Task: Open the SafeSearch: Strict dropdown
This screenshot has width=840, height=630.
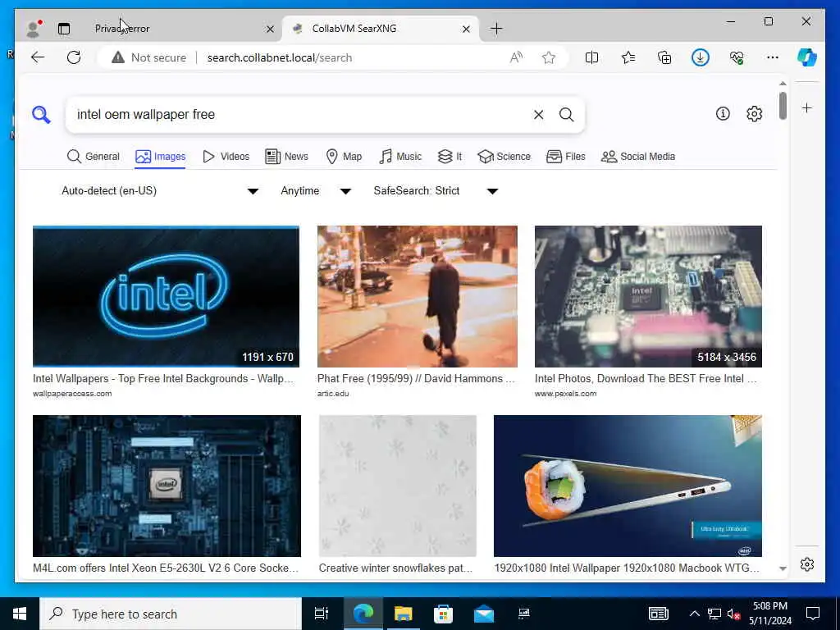Action: coord(436,190)
